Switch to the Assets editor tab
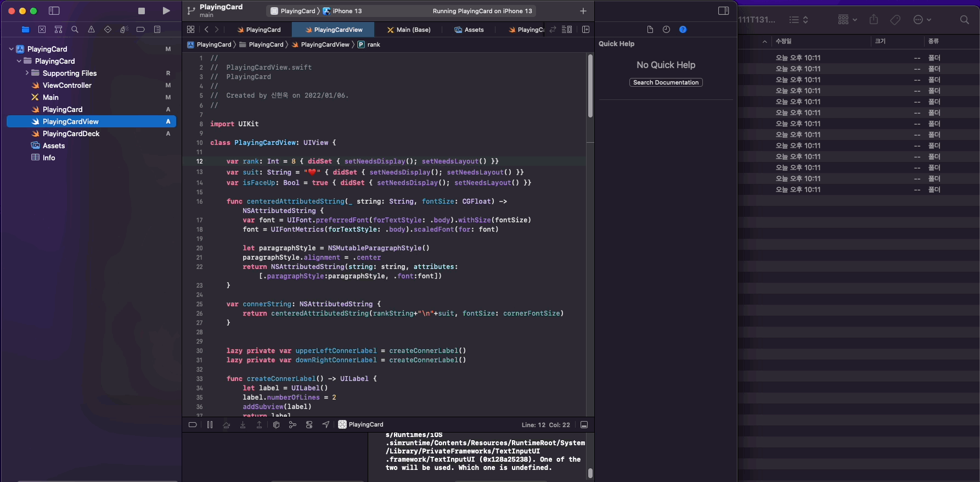 pos(469,30)
